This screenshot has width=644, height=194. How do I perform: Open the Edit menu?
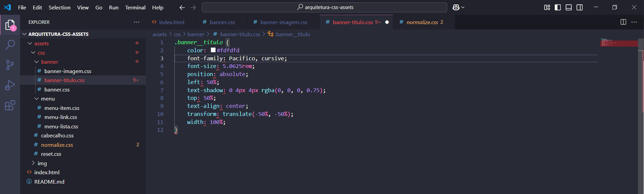point(37,7)
